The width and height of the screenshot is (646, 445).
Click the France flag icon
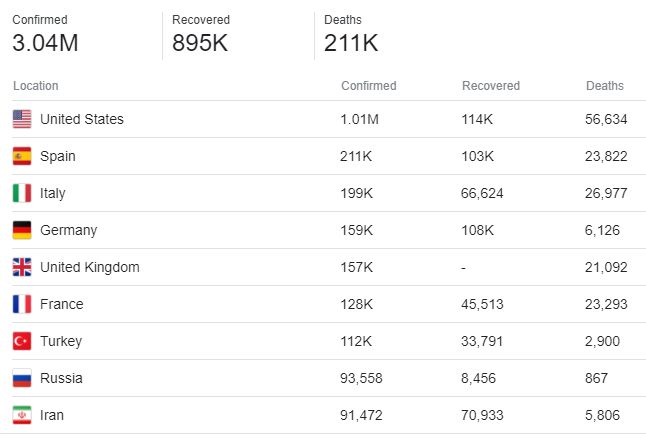[x=22, y=304]
